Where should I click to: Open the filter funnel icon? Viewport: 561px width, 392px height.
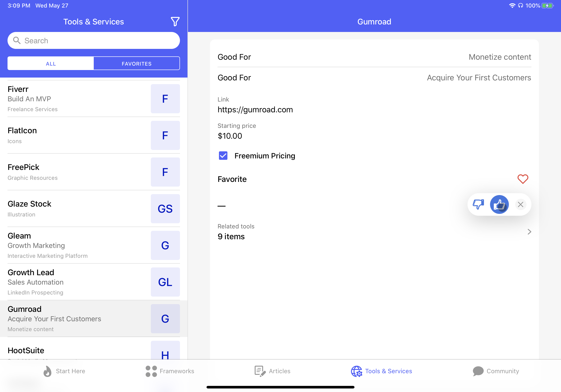click(x=175, y=22)
